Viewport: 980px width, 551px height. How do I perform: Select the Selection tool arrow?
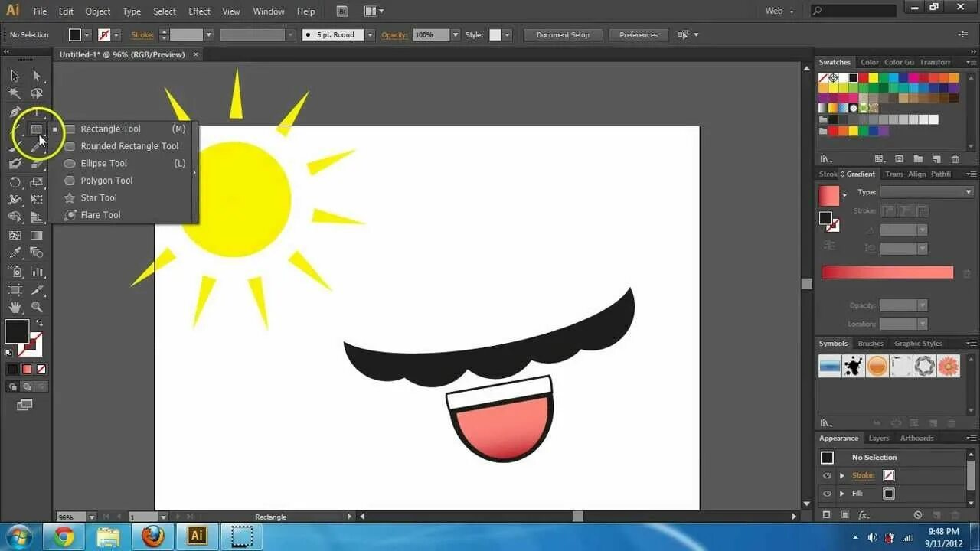[15, 76]
